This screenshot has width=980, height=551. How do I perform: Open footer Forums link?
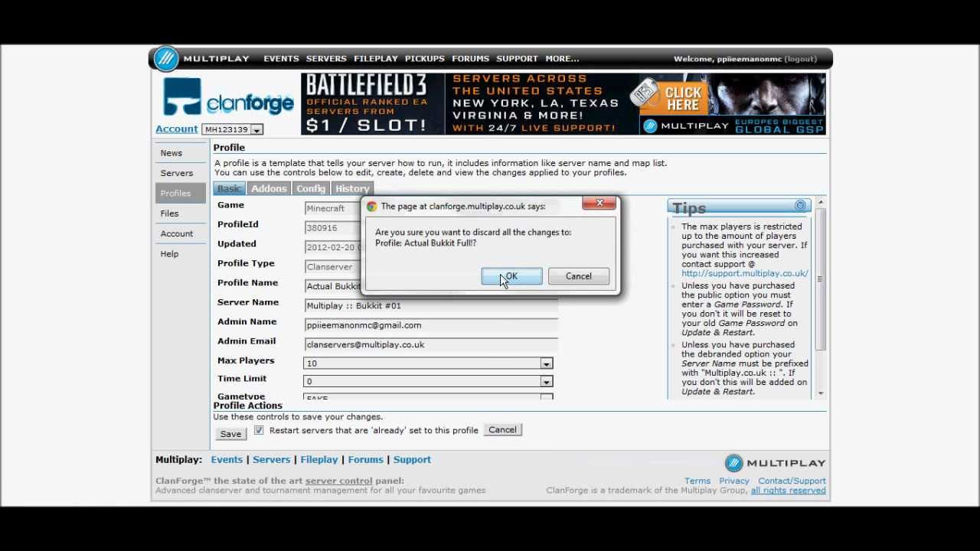(366, 460)
